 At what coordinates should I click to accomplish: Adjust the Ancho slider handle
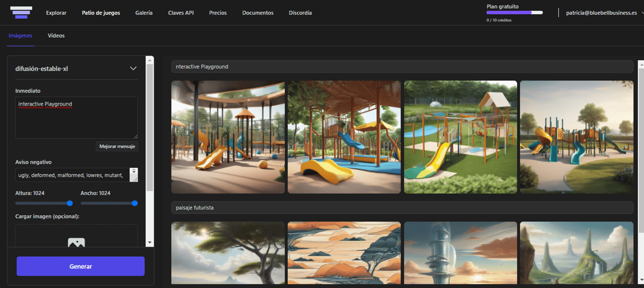point(135,203)
